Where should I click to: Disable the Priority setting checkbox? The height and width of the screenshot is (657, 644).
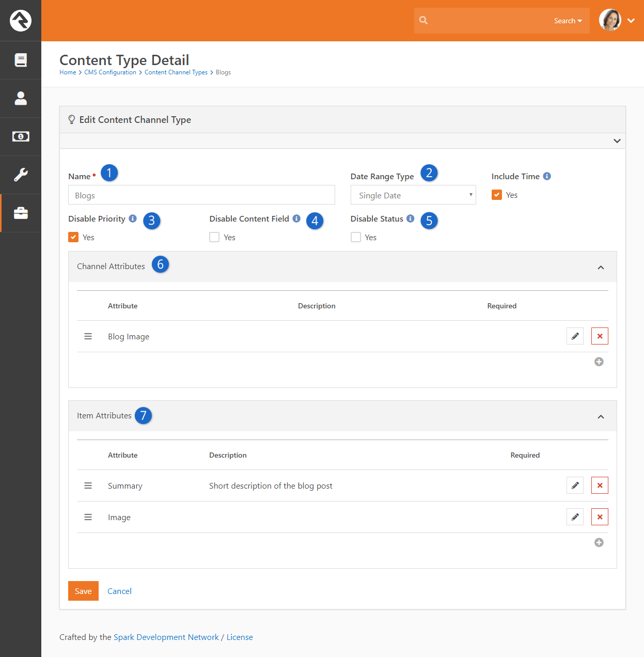(x=73, y=237)
